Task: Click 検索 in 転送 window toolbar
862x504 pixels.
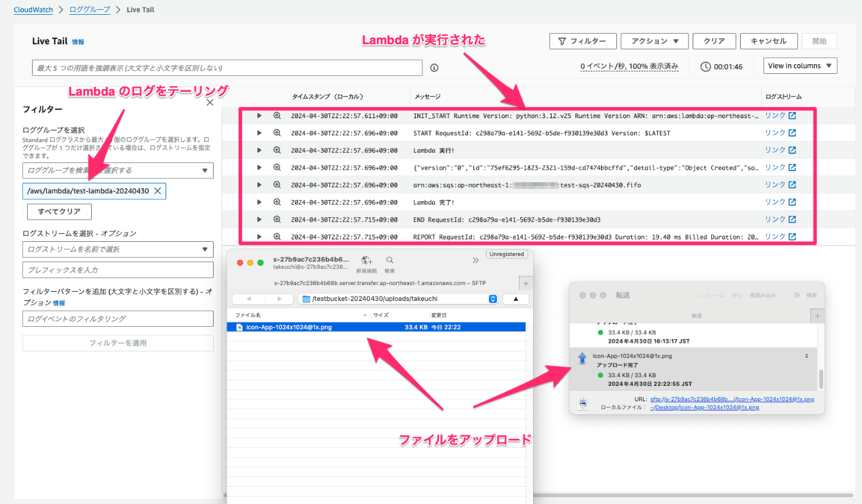Action: (x=812, y=295)
